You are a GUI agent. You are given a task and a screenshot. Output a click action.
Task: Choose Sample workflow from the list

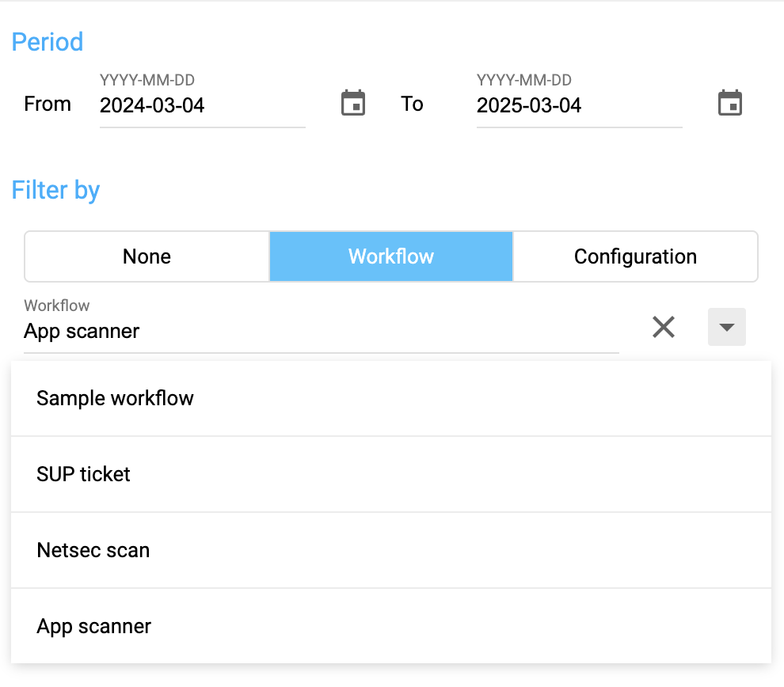point(115,398)
